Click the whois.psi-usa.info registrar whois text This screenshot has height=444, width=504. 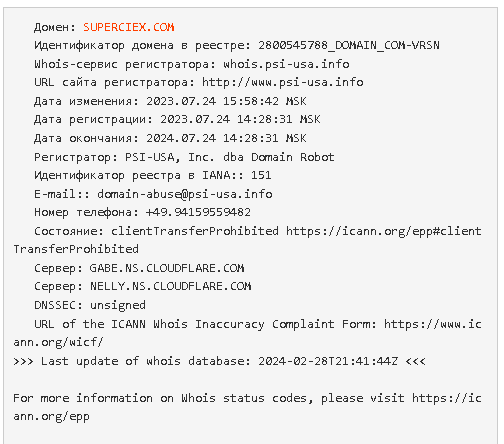286,64
